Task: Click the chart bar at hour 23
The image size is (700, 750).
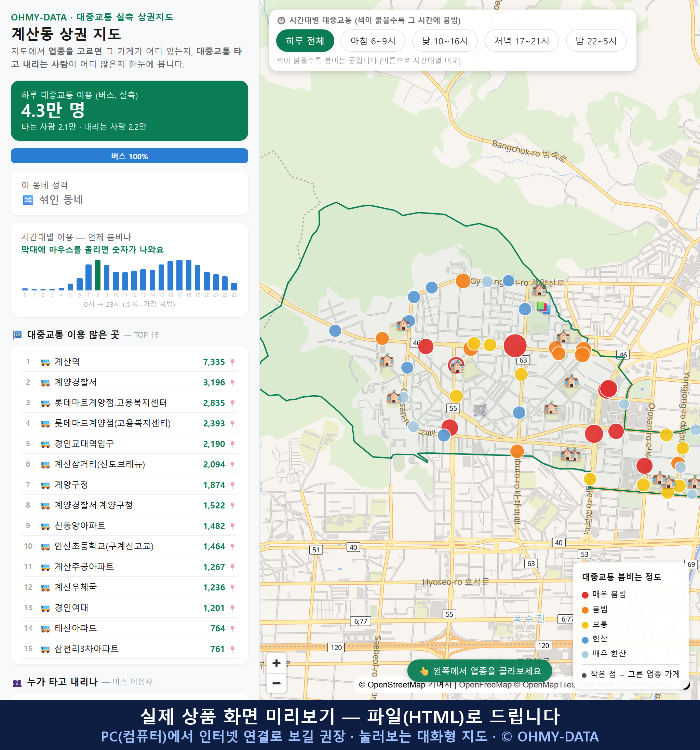Action: [234, 286]
